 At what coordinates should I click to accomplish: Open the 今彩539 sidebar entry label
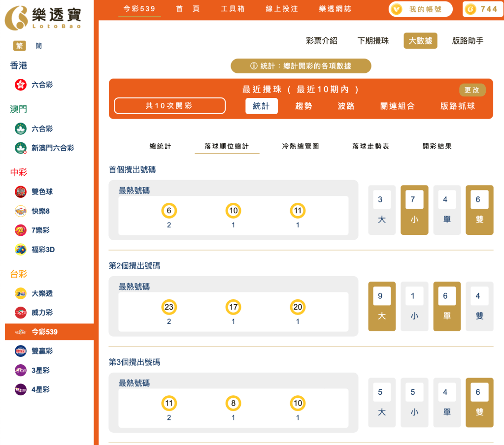tap(45, 332)
